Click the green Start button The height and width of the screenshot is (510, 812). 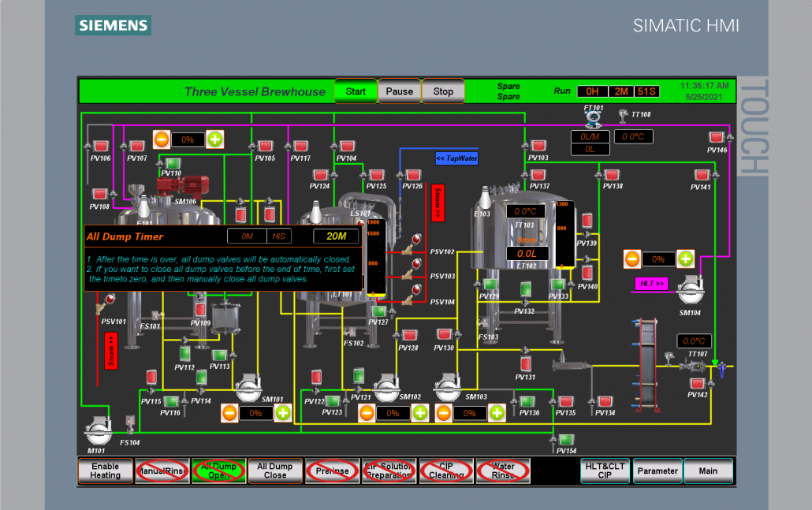pyautogui.click(x=356, y=91)
